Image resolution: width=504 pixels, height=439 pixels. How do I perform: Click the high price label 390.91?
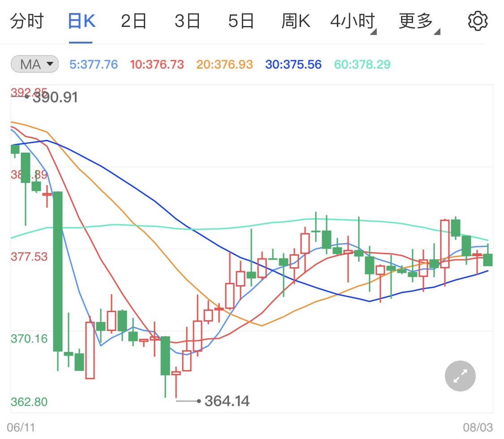(x=55, y=97)
